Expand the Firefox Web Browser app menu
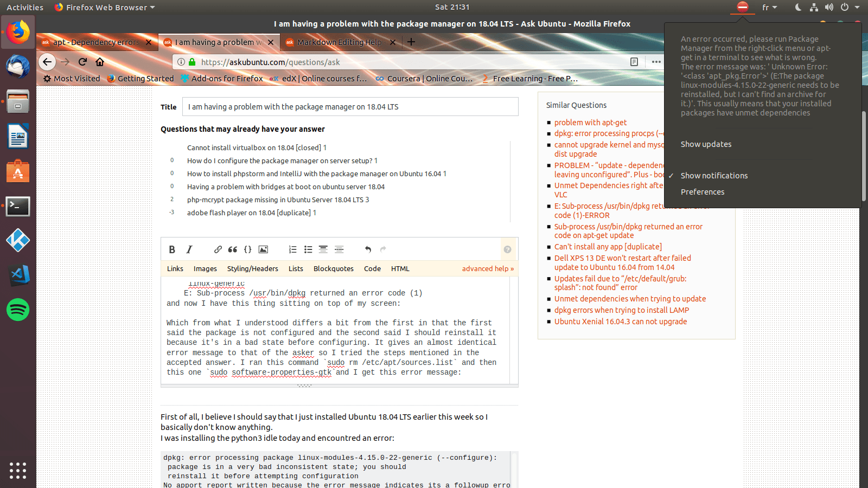 pos(106,8)
